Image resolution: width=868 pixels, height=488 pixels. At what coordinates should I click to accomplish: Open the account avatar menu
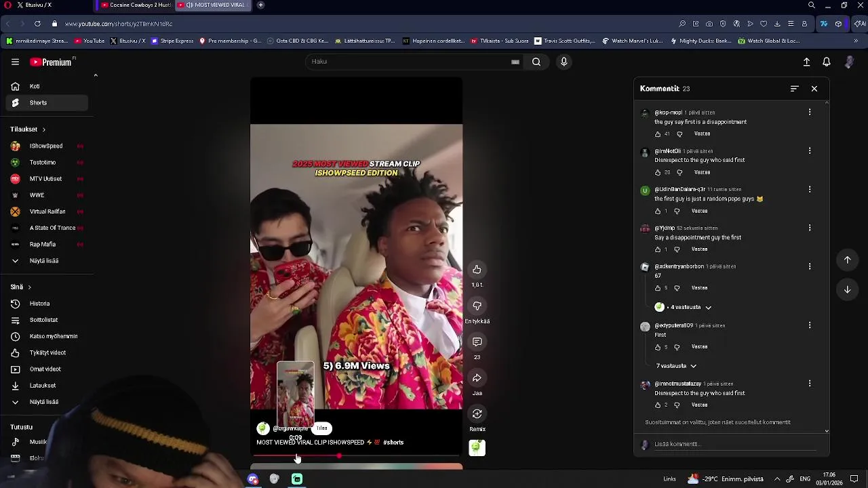coord(849,62)
